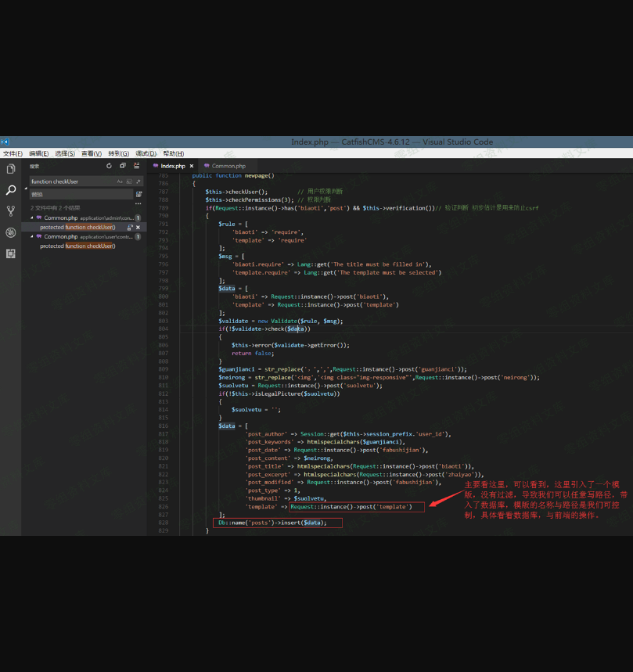
Task: Switch to the Common.php editor tab
Action: tap(228, 166)
